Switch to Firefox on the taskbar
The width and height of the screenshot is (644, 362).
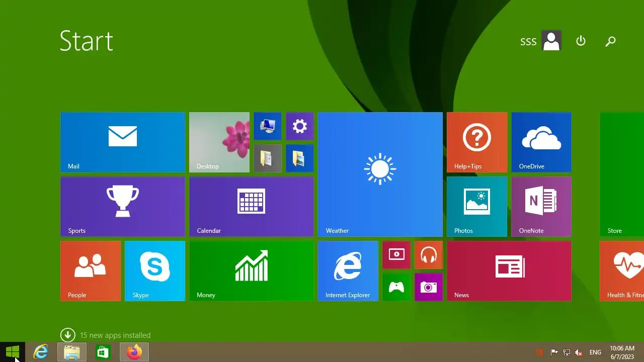tap(134, 352)
